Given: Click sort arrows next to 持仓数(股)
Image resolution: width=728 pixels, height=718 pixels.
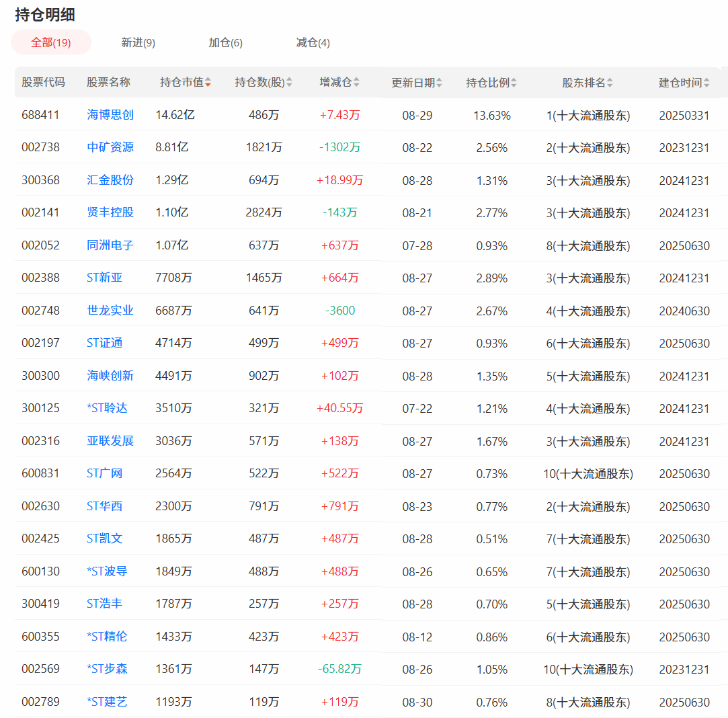Looking at the screenshot, I should click(289, 83).
